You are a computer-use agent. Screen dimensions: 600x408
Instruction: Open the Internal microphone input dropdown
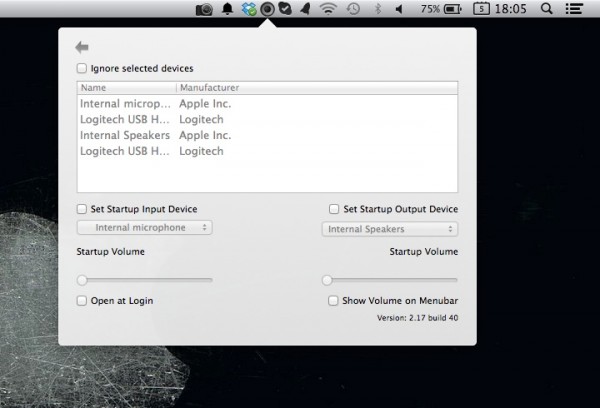point(145,227)
